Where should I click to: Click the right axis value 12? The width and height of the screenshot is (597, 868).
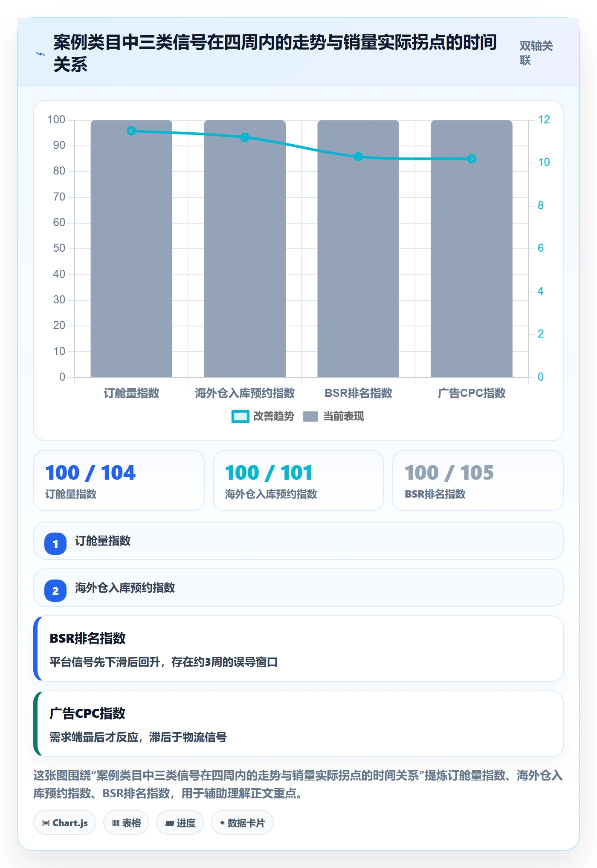coord(544,120)
